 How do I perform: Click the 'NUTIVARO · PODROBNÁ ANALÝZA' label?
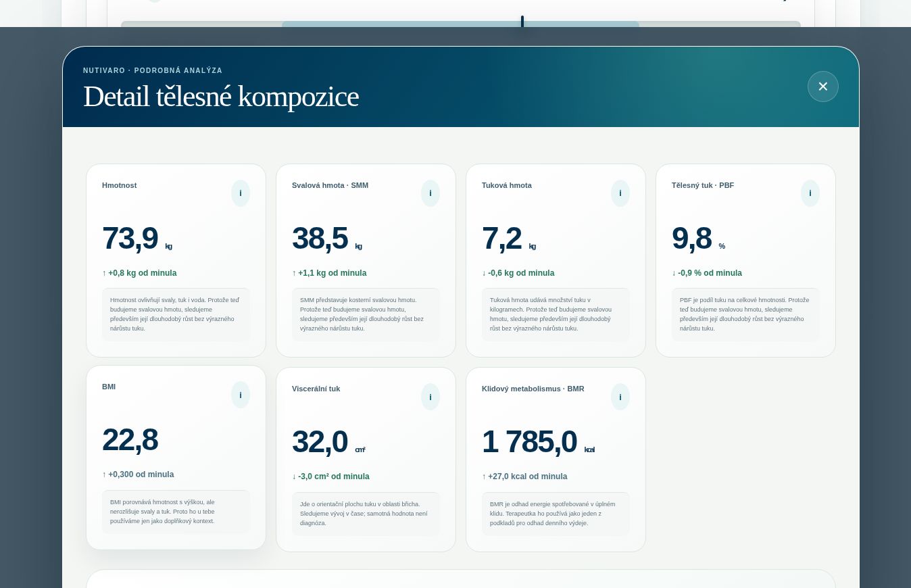point(153,70)
